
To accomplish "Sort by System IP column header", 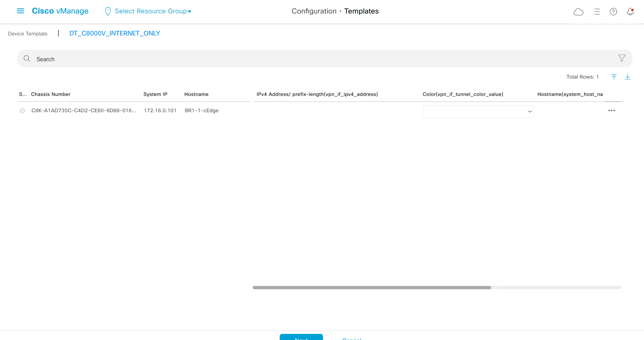I will pyautogui.click(x=155, y=94).
